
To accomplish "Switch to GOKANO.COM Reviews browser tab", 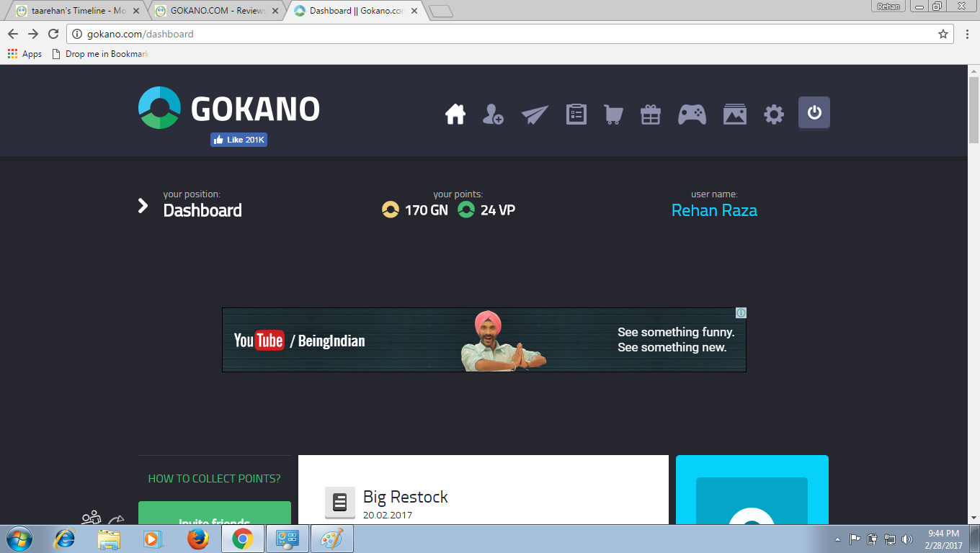I will point(217,11).
